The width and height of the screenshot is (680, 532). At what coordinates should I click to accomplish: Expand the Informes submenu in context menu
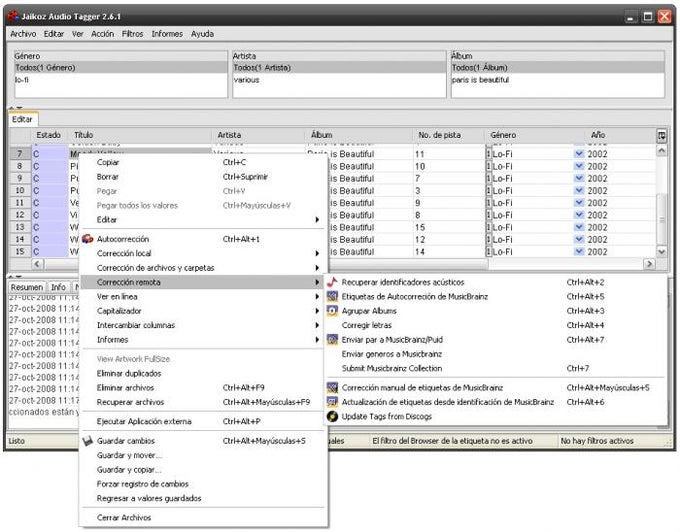tap(317, 339)
